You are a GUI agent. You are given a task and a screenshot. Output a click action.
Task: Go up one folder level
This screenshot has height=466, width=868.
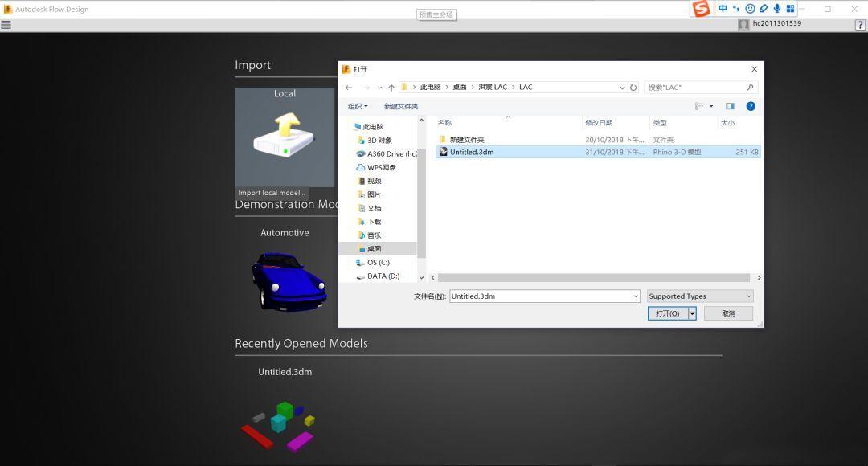[x=391, y=88]
